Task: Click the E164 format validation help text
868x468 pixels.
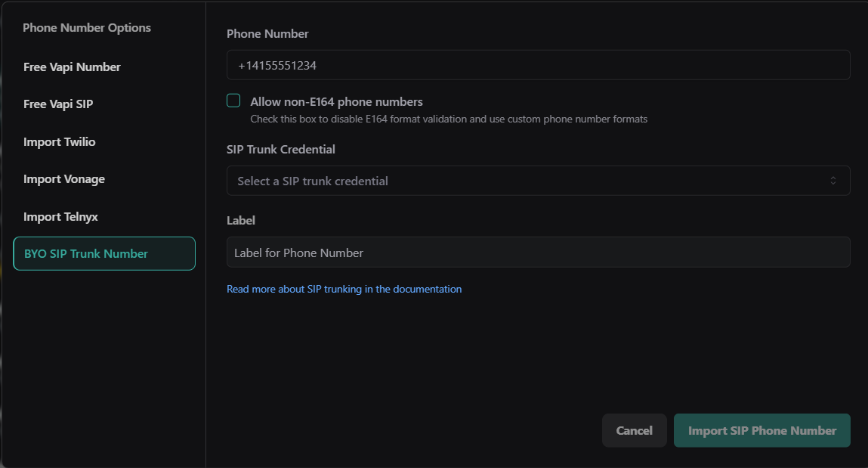Action: click(449, 119)
